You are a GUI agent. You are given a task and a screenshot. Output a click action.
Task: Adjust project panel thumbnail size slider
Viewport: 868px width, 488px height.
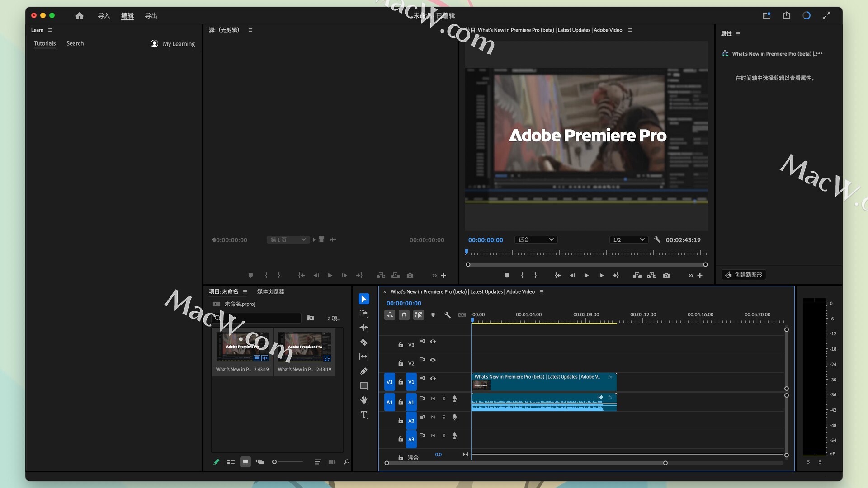coord(288,462)
